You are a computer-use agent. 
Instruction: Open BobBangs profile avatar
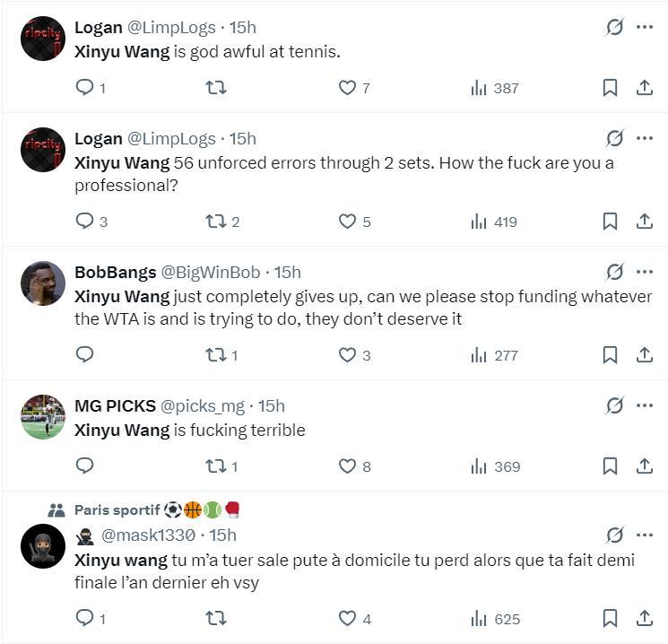pos(43,283)
